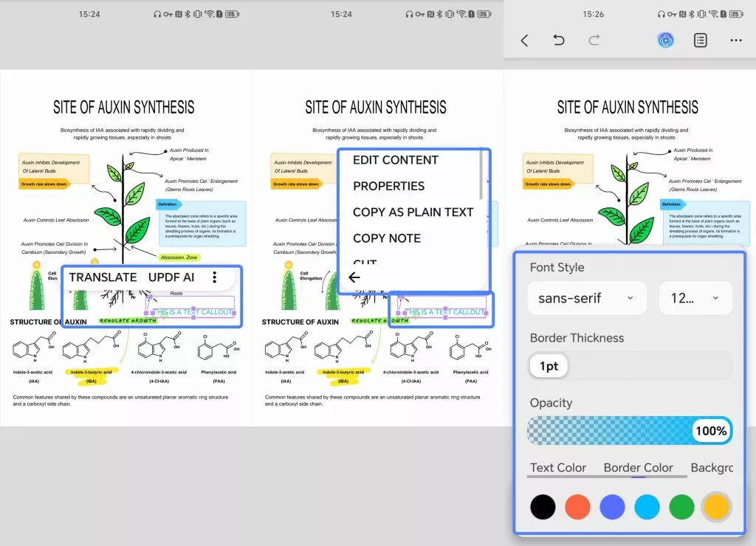The image size is (756, 546).
Task: Tap the redo icon in the toolbar
Action: 594,40
